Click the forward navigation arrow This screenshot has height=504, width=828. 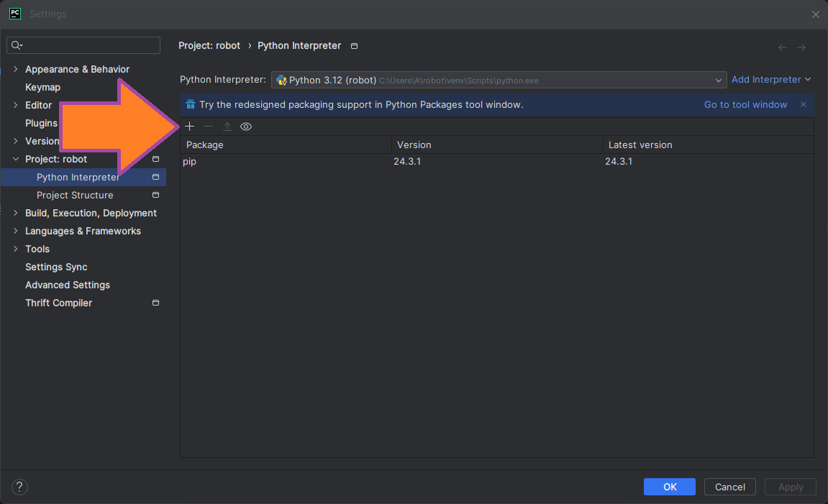click(801, 47)
